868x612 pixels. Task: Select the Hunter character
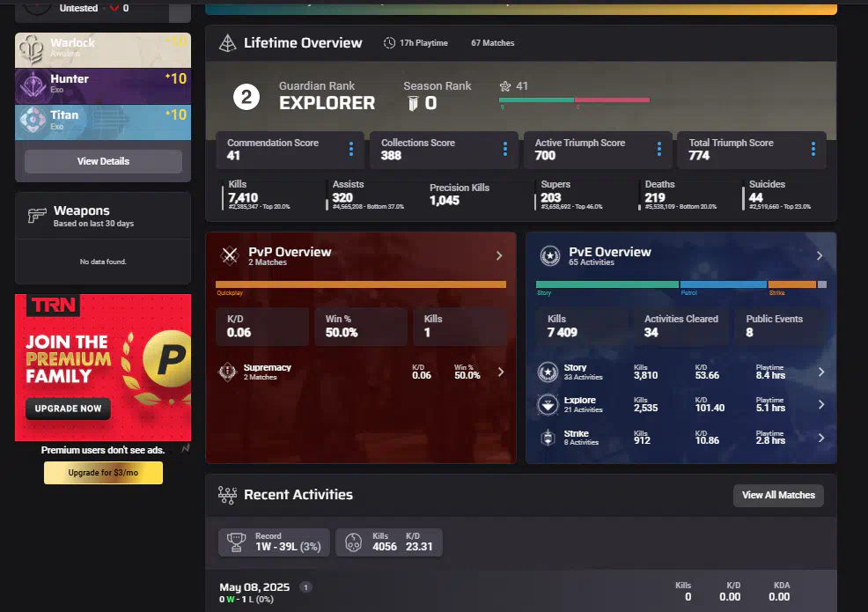click(x=103, y=85)
